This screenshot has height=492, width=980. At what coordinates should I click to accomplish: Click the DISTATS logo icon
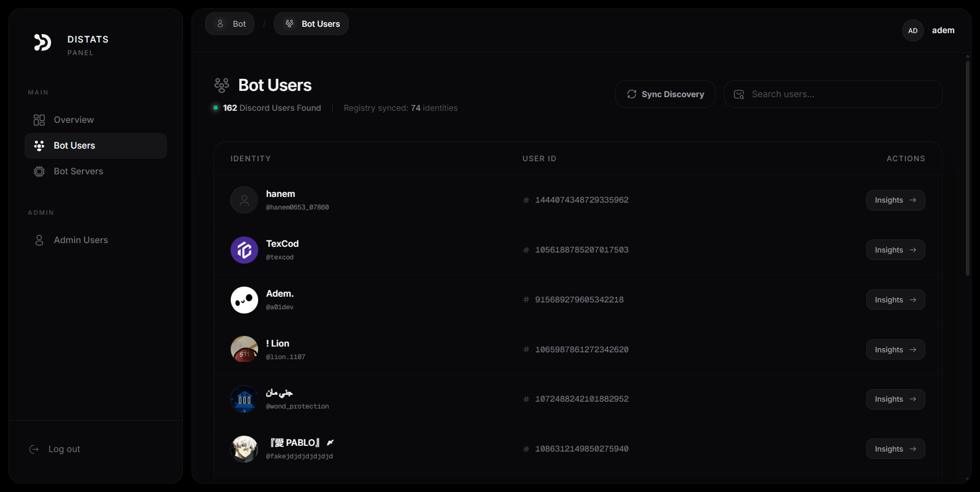click(42, 43)
